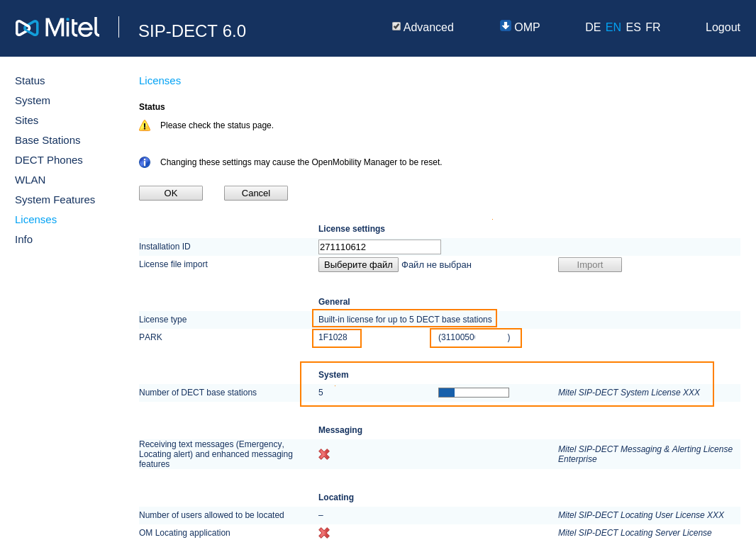
Task: Select Licenses in the sidebar
Action: pos(35,220)
